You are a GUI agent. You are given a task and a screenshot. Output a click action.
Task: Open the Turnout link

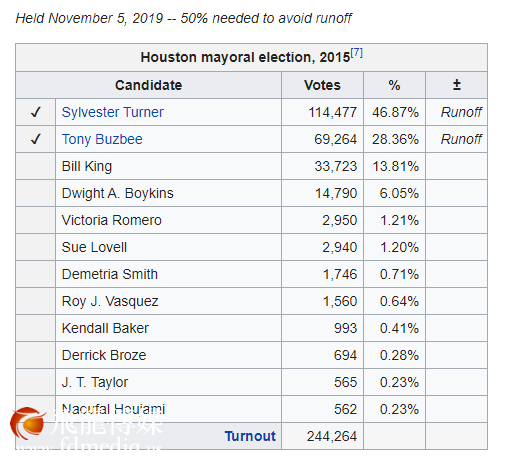pos(250,436)
